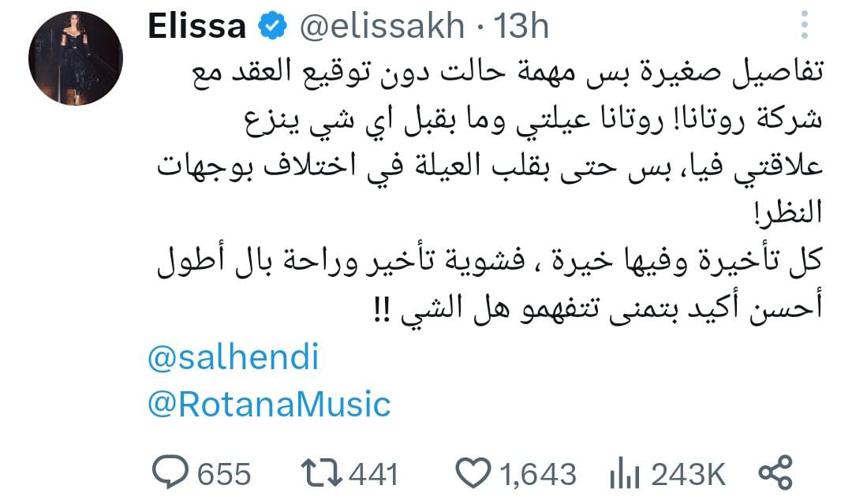Open the reply speech bubble icon
Viewport: 852px width, 504px height.
pos(167,473)
